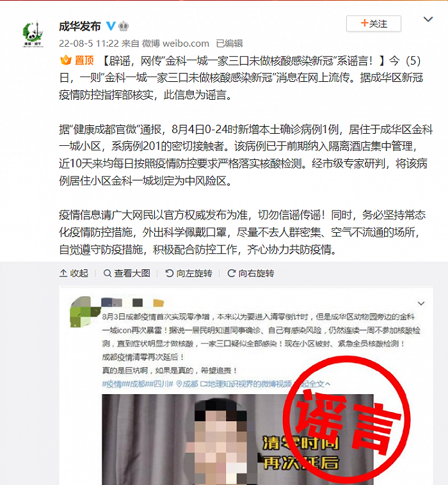Open the 成华发布 panda avatar
448x485 pixels.
33,34
